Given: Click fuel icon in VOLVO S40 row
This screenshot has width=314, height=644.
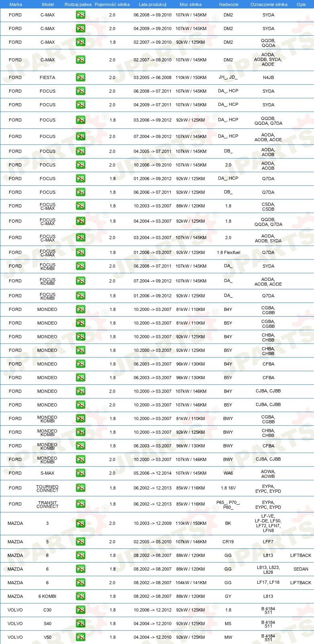Looking at the screenshot, I should (80, 624).
